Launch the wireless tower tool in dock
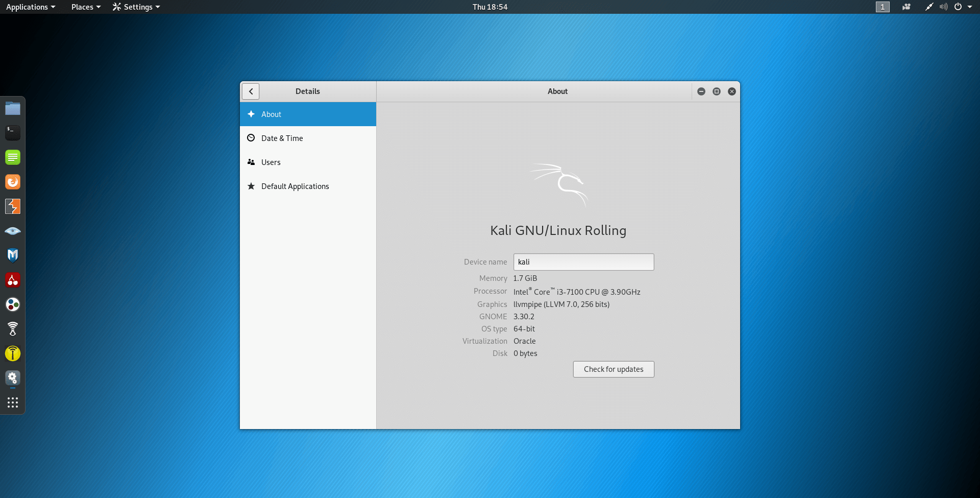 coord(13,329)
